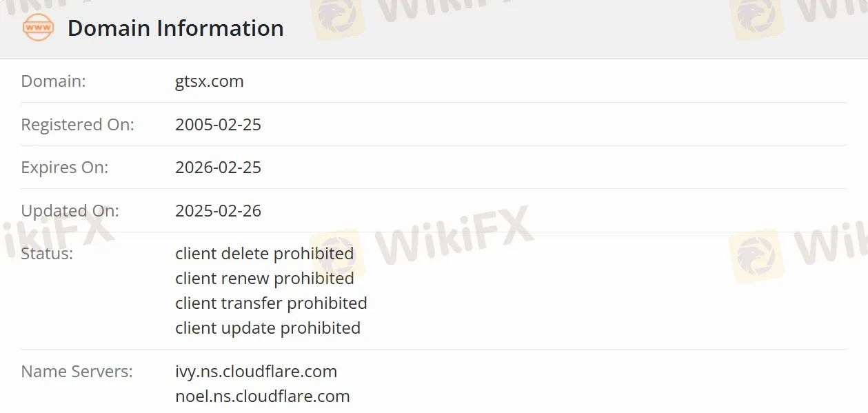Select ivy.ns.cloudflare.com name server
Screen dimensions: 868x413
[256, 372]
